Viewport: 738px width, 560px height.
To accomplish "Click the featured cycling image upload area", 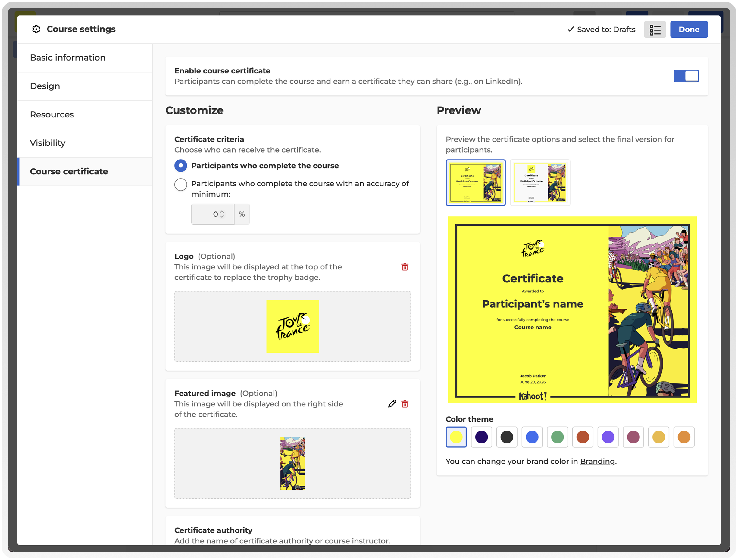I will 292,464.
